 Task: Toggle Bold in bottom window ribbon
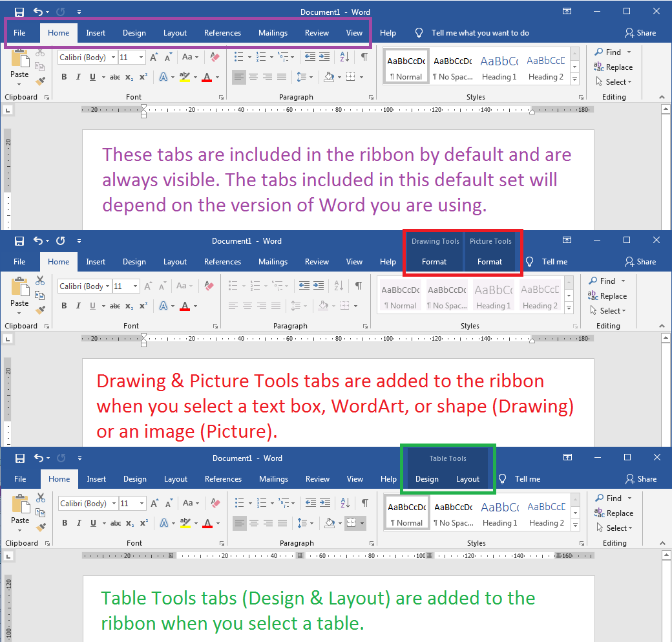[x=65, y=523]
